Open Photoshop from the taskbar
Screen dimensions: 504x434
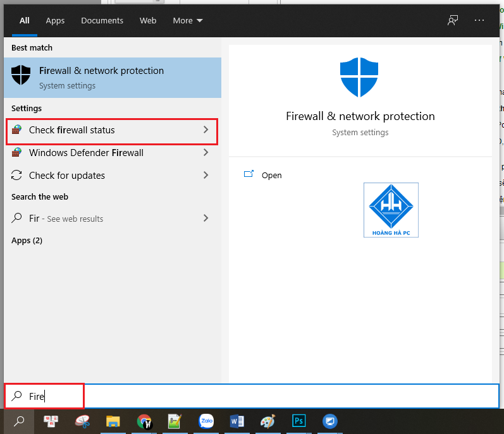(x=299, y=421)
